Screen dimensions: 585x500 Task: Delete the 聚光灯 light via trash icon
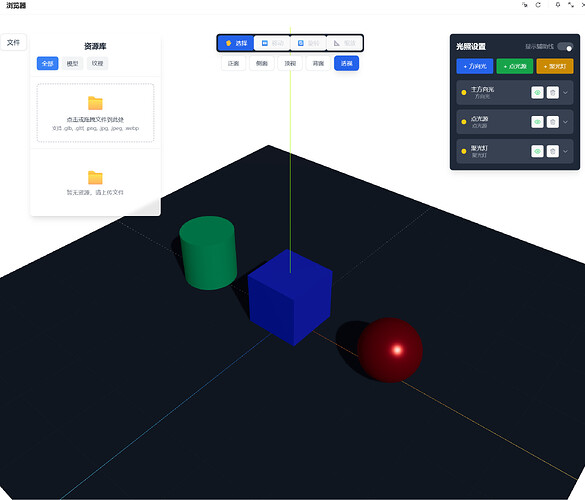553,151
